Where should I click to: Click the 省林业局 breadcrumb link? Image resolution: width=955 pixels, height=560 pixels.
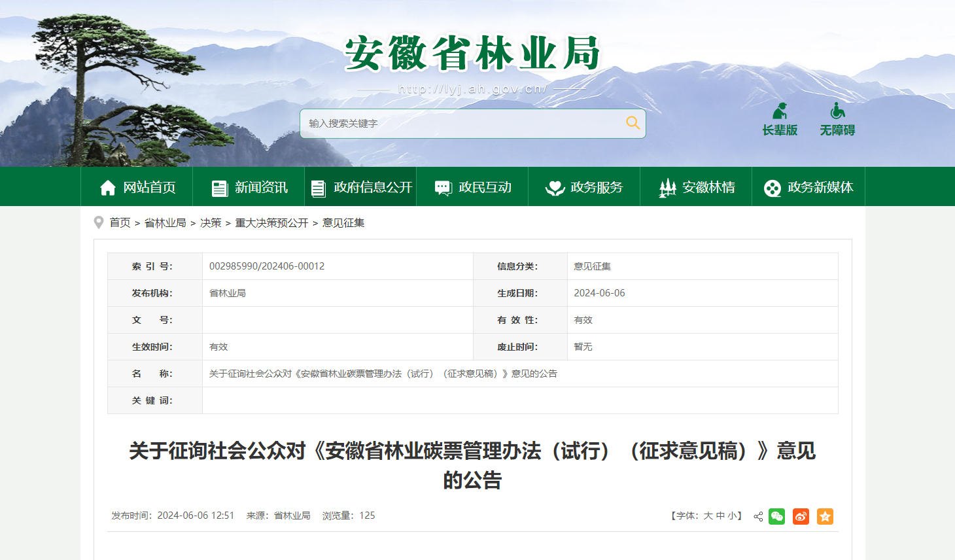165,223
